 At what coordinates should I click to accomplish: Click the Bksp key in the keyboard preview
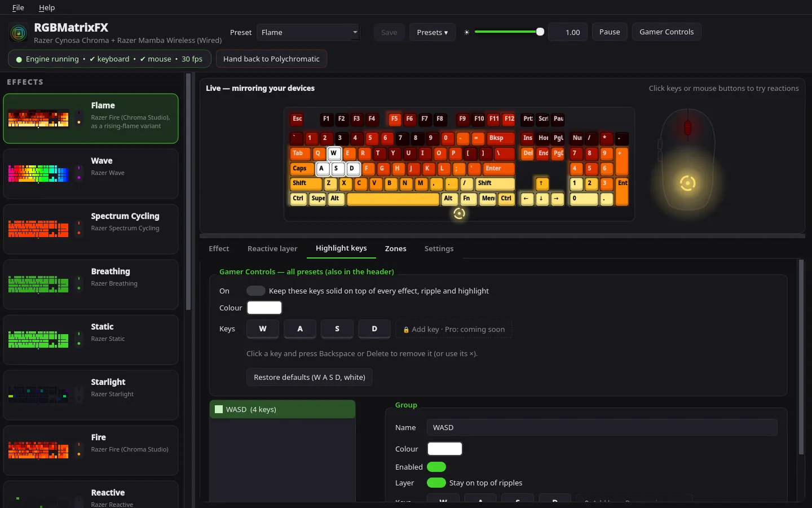coord(501,138)
